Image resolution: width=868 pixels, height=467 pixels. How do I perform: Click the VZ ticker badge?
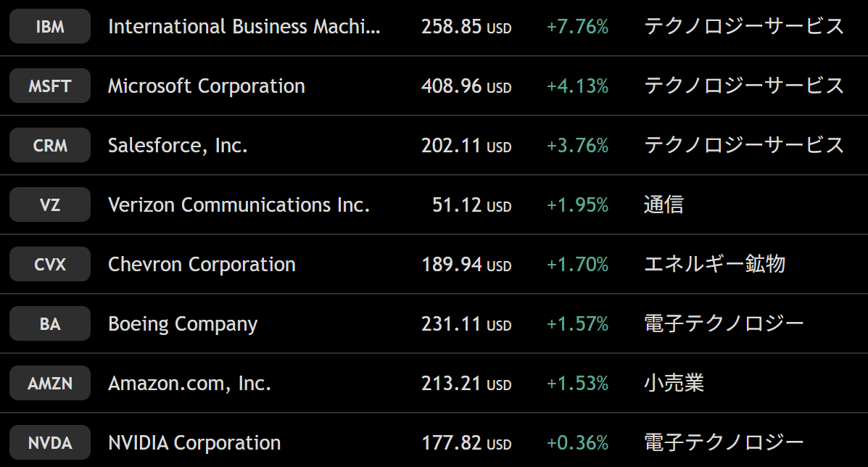50,205
